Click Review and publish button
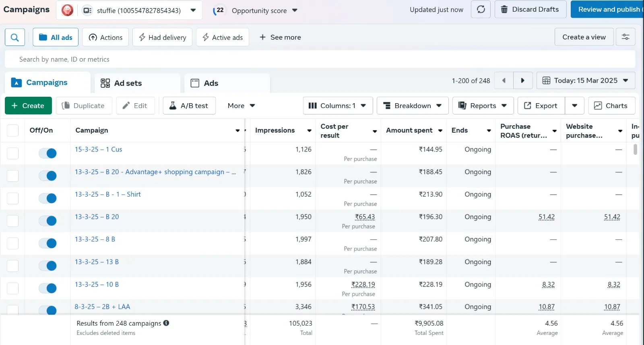The image size is (644, 345). pyautogui.click(x=607, y=9)
